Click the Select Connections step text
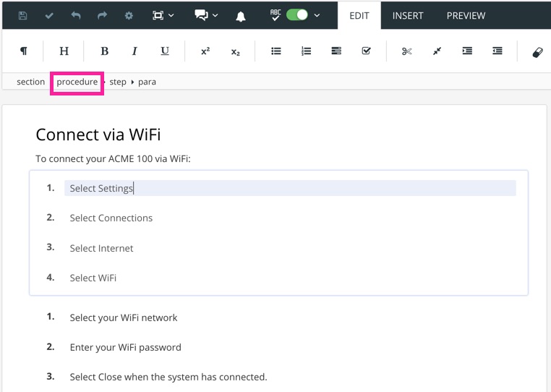 coord(111,218)
